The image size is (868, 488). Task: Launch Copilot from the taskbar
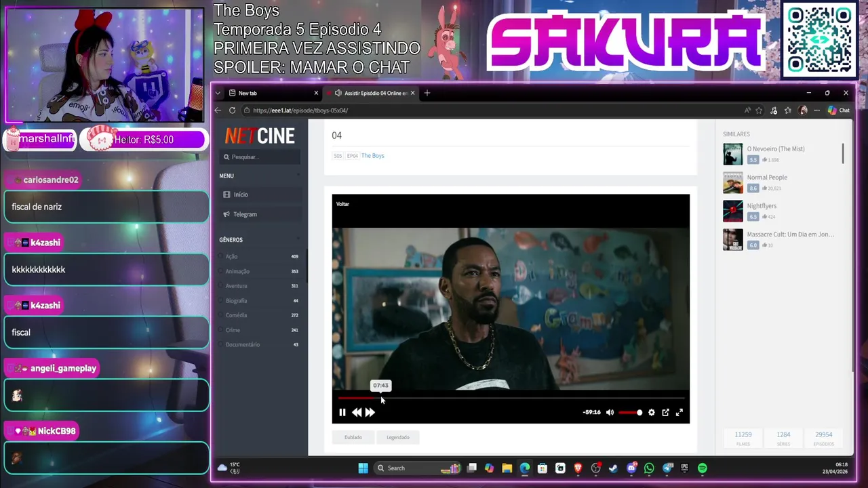click(489, 468)
